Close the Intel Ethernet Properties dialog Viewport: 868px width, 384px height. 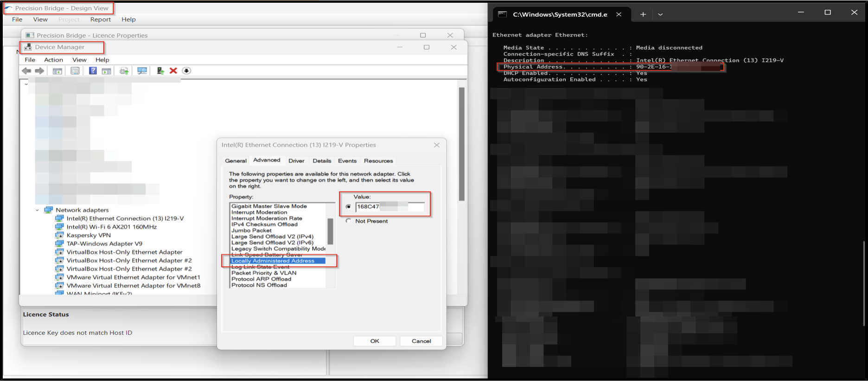pos(436,145)
